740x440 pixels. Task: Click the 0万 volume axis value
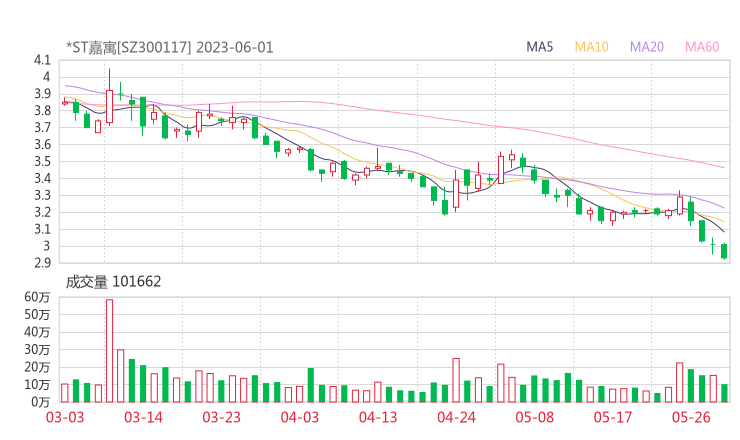tap(41, 402)
